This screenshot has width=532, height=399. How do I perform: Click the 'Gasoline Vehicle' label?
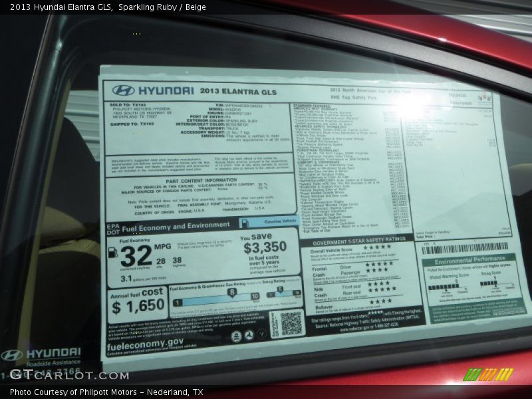tap(280, 221)
